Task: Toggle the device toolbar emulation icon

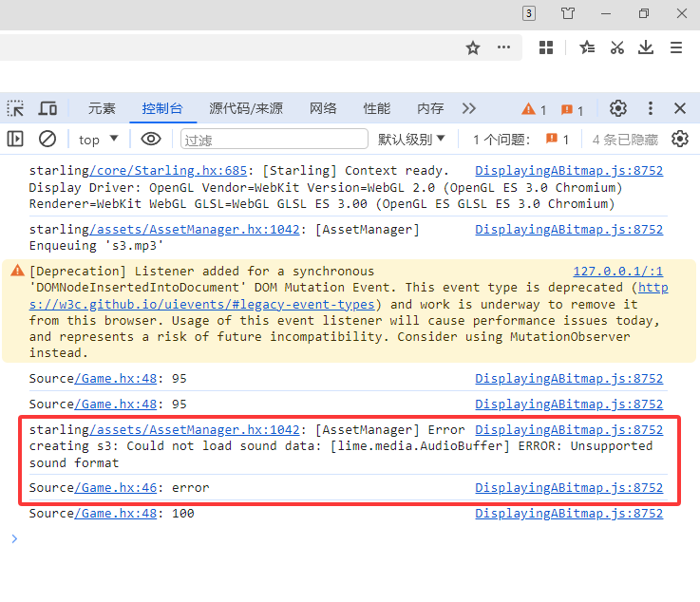Action: coord(47,108)
